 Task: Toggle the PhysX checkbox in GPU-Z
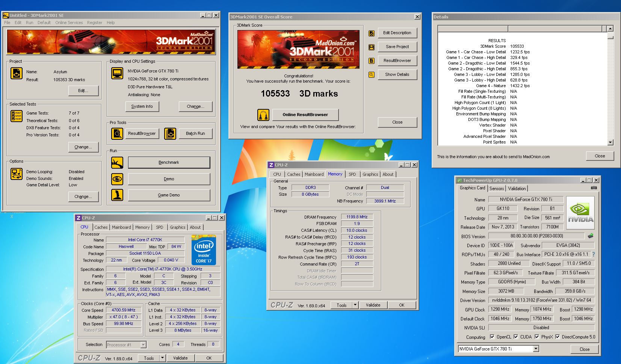537,337
